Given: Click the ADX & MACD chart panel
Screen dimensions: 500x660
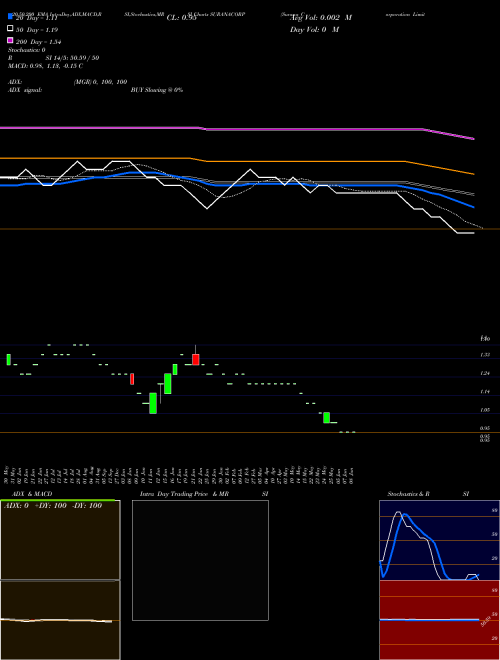Looking at the screenshot, I should [x=60, y=580].
